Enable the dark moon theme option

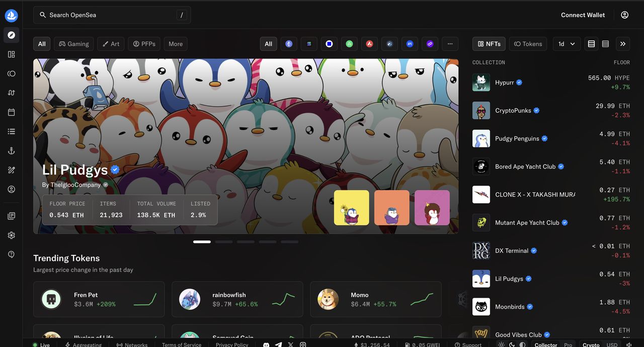[512, 345]
